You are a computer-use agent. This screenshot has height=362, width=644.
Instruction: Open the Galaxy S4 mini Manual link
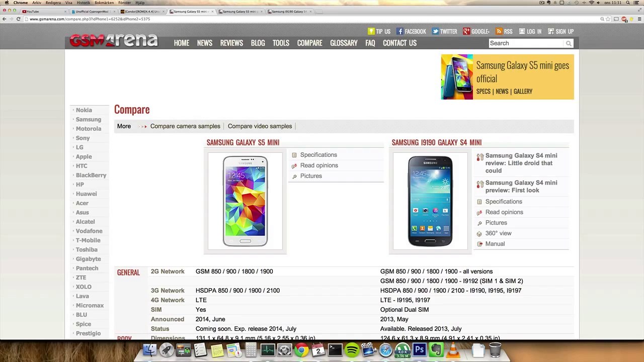pos(495,244)
